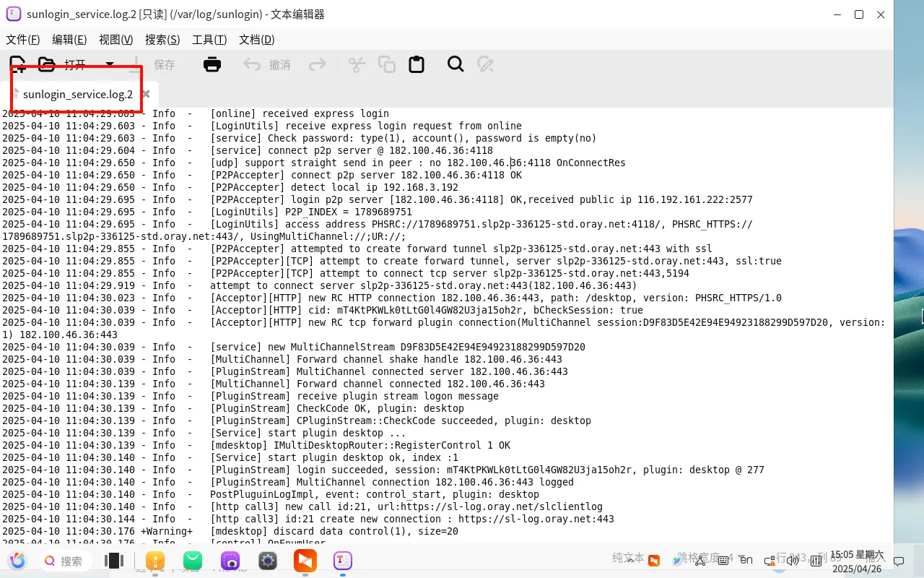
Task: Open the taskbar launcher icon
Action: tap(17, 560)
